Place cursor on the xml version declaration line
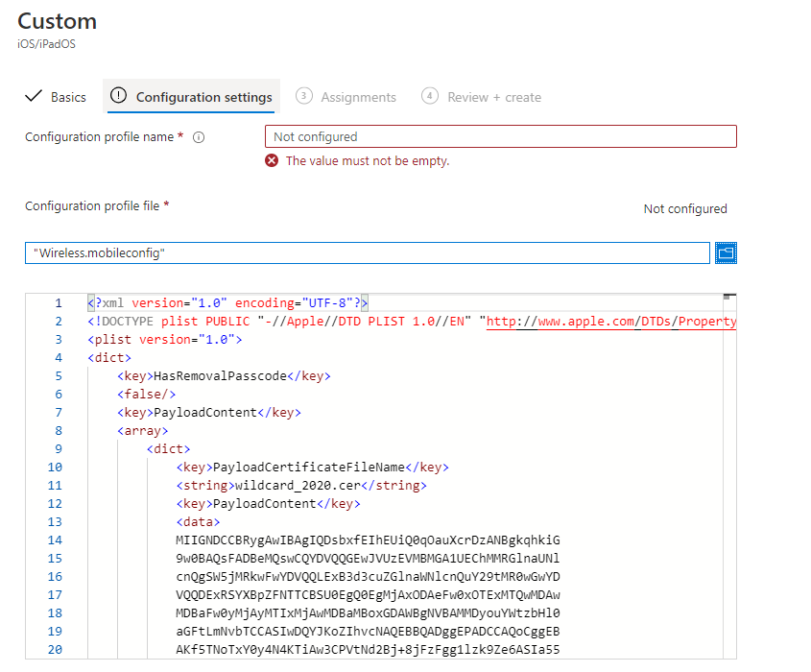This screenshot has width=811, height=672. tap(227, 303)
